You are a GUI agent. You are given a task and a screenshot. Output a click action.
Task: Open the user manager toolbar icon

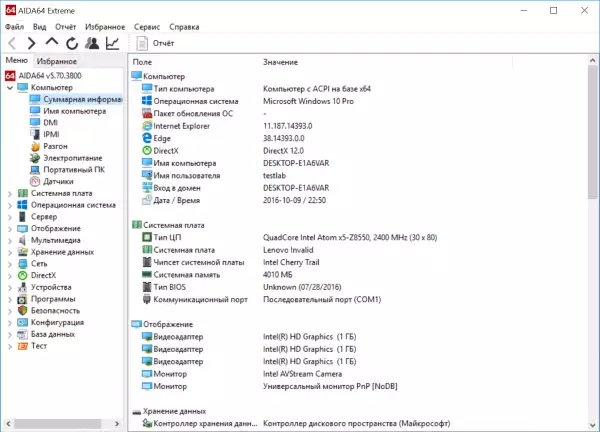92,43
